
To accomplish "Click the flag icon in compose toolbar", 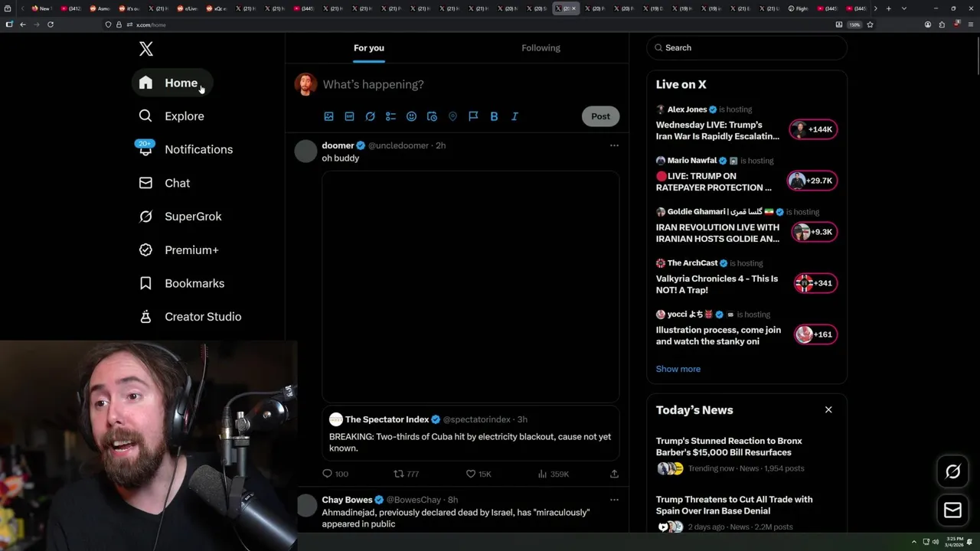I will pyautogui.click(x=473, y=116).
